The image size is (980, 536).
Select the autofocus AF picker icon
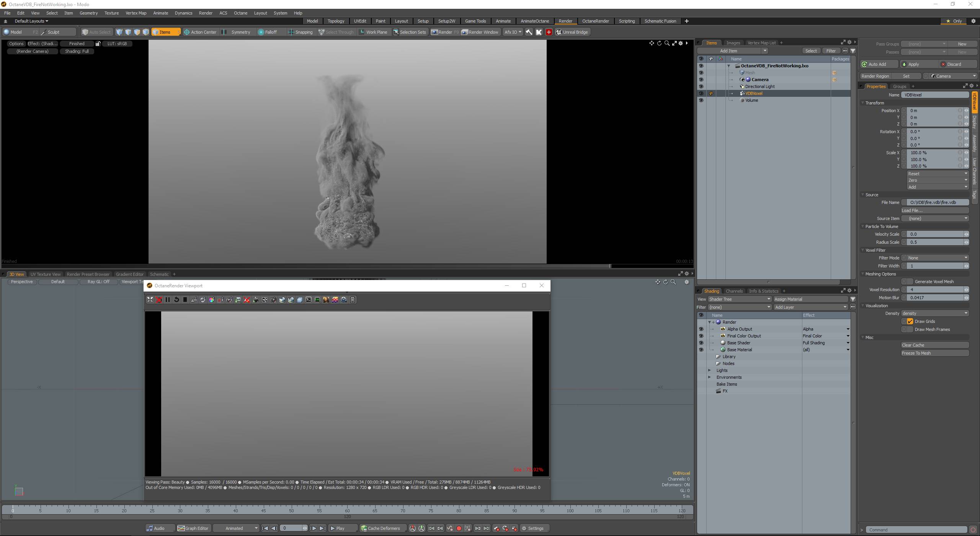[194, 300]
